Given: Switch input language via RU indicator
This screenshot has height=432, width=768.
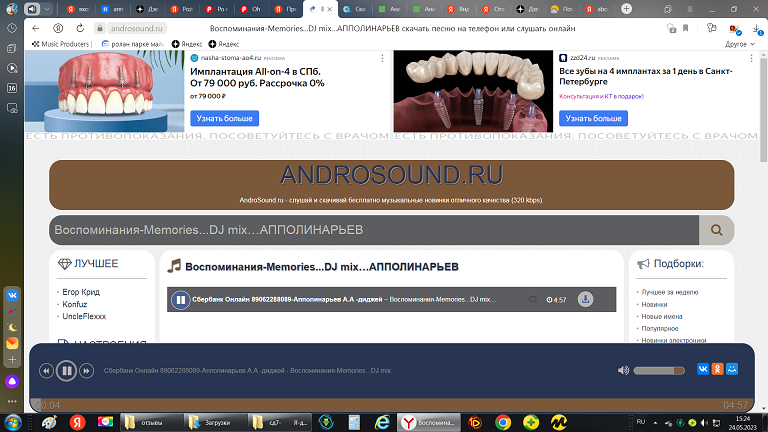Looking at the screenshot, I should [641, 422].
